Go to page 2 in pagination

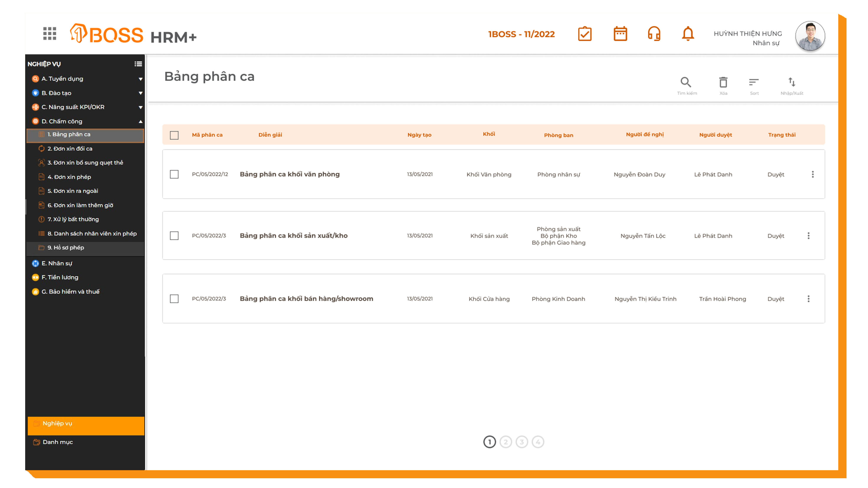[505, 442]
